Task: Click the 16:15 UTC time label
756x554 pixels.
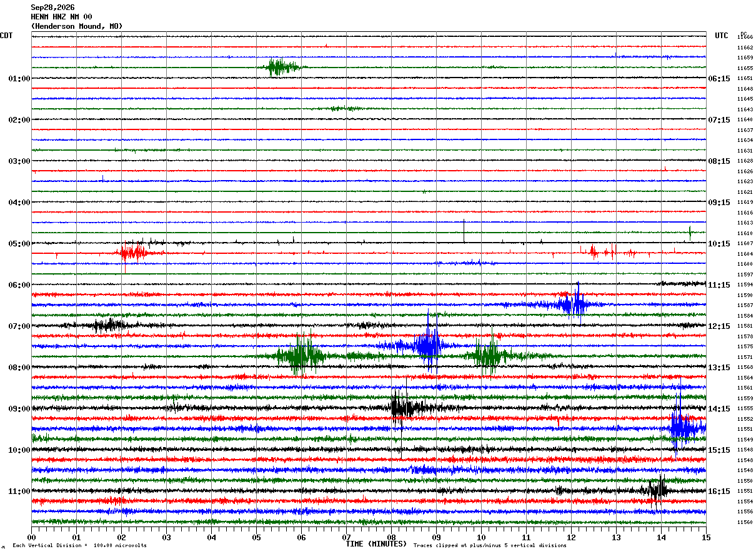Action: tap(719, 491)
